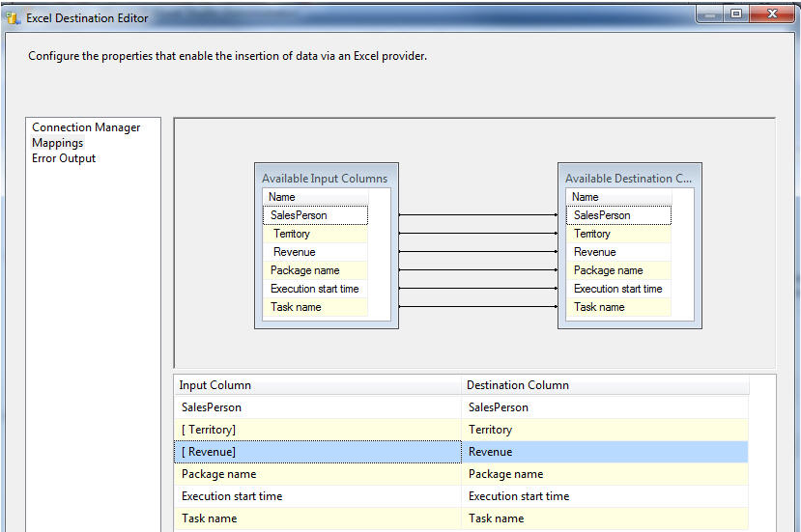Switch to the Mappings page
Viewport: 801px width, 532px height.
coord(58,143)
